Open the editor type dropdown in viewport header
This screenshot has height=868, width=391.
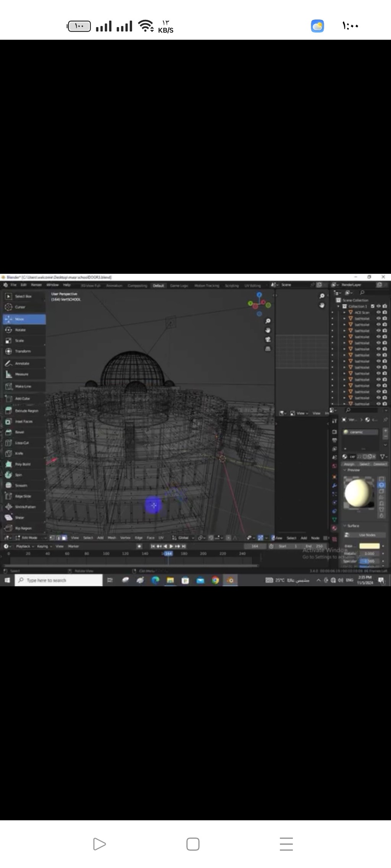pyautogui.click(x=8, y=538)
